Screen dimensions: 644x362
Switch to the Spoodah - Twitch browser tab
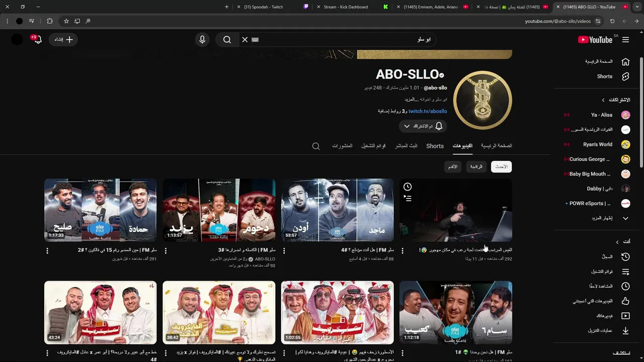pyautogui.click(x=272, y=7)
